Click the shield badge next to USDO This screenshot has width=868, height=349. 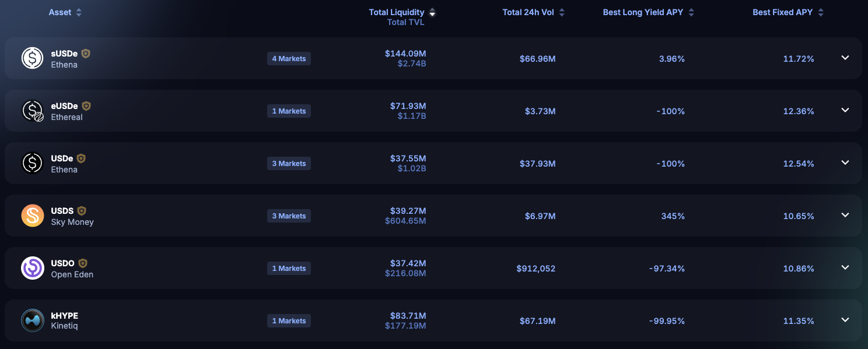[83, 263]
